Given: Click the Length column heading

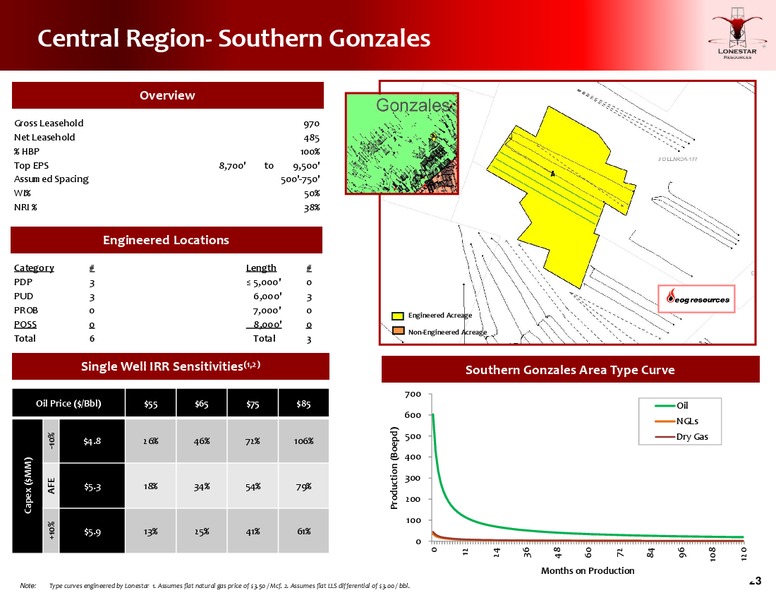Looking at the screenshot, I should coord(261,268).
